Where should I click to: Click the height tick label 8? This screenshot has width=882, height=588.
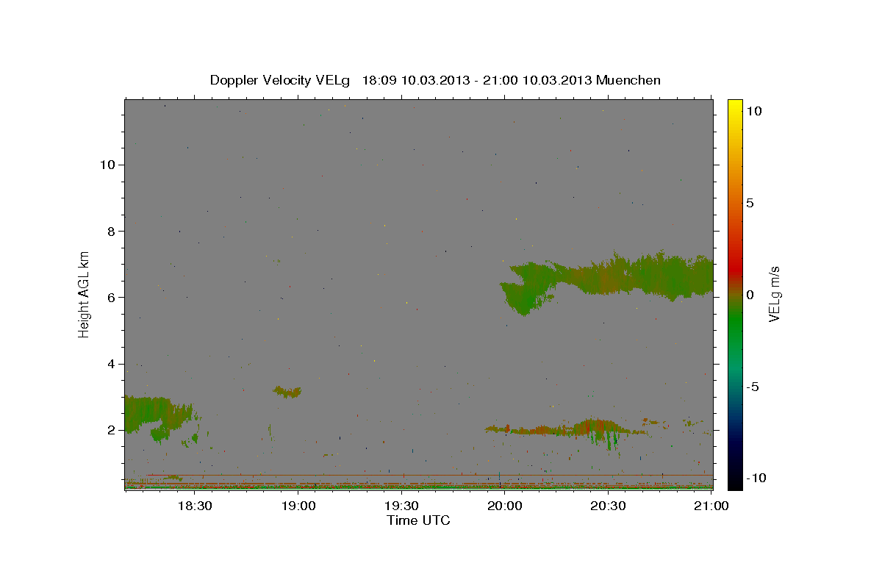110,231
